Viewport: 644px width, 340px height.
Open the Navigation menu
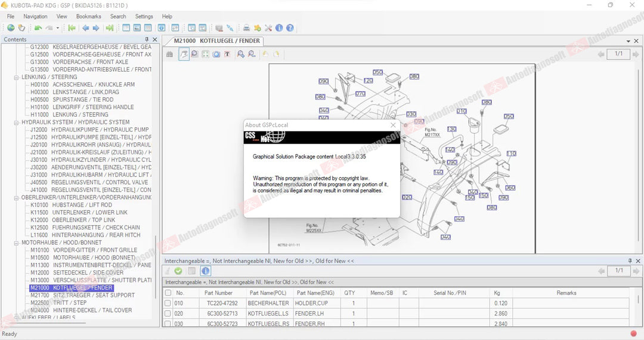[x=35, y=17]
